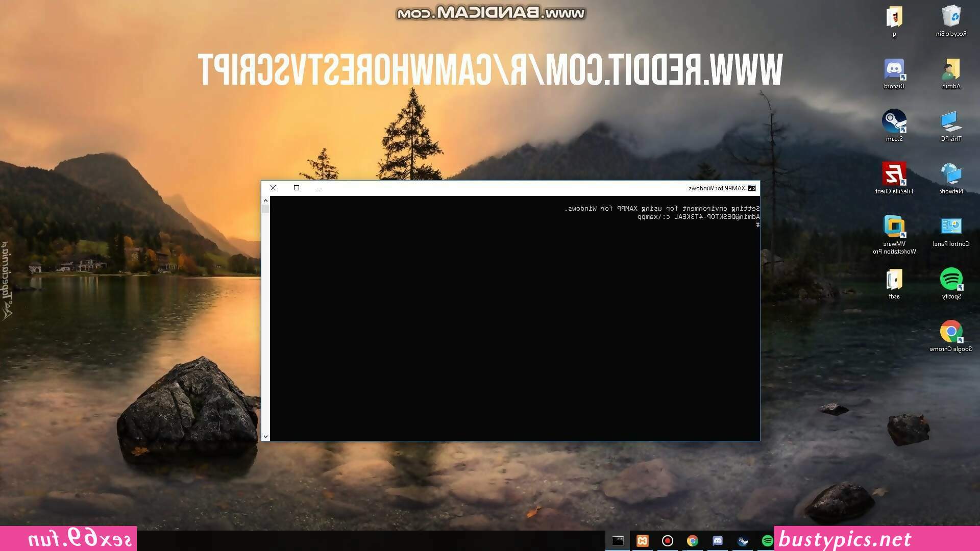Switch to Spotify via the taskbar icon

click(x=767, y=541)
